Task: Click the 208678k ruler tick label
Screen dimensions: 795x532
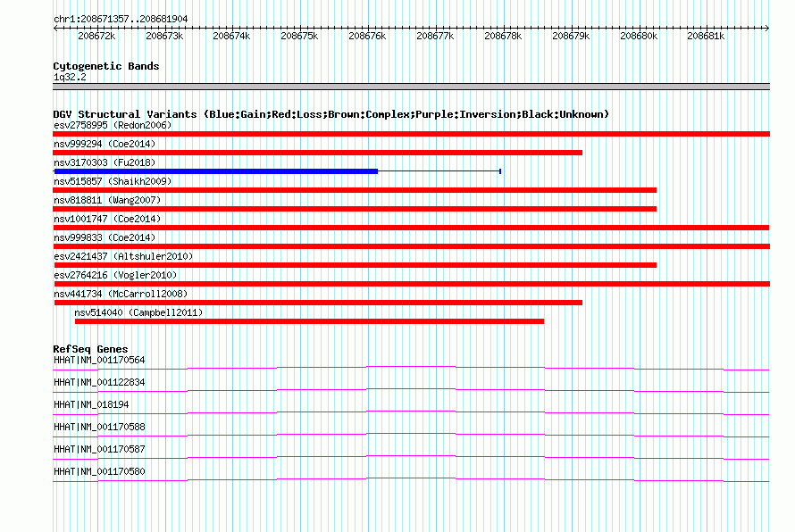Action: [503, 36]
